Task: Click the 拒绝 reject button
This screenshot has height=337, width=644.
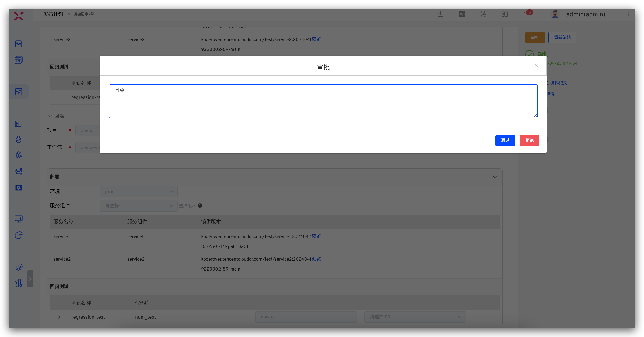Action: point(530,141)
